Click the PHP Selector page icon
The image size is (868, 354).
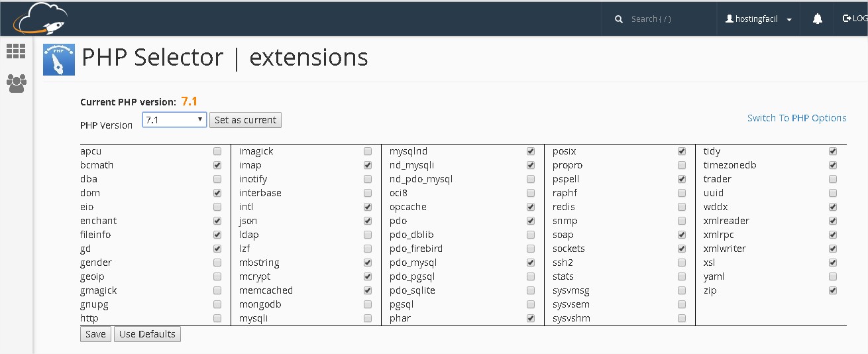58,60
